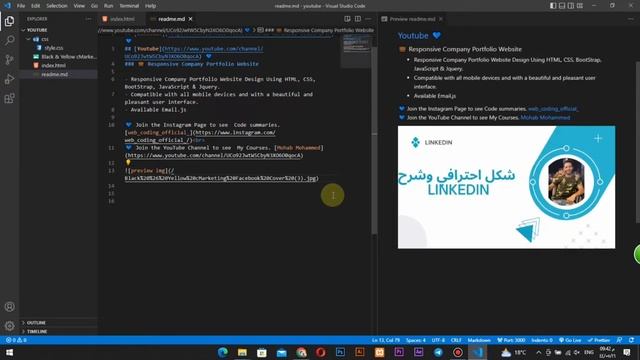Click open preview to the side icon

click(x=347, y=19)
